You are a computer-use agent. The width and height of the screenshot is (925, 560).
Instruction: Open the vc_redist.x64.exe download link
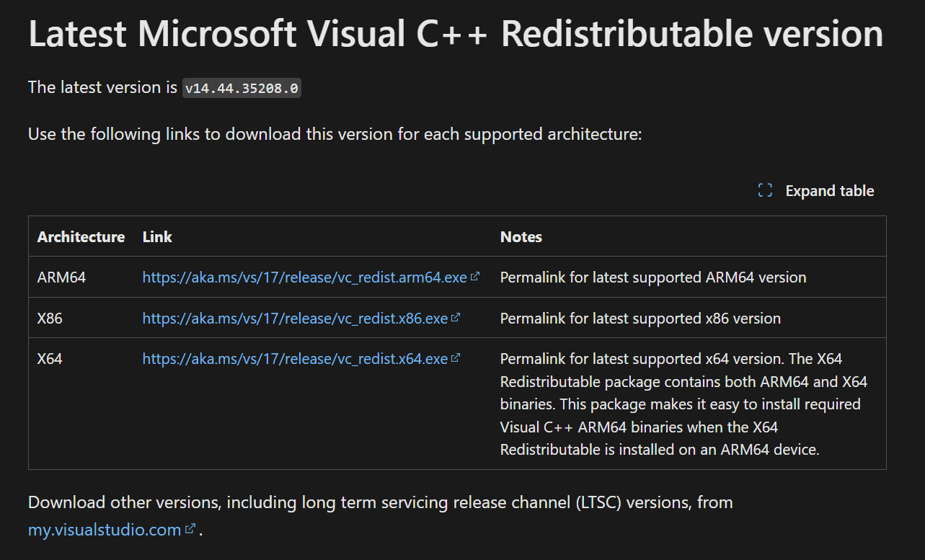[295, 358]
